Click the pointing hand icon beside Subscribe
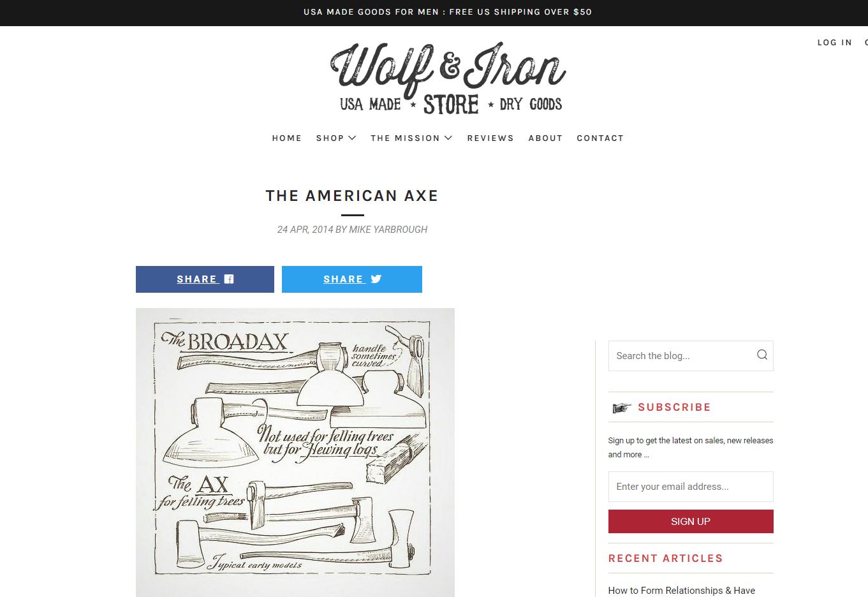Screen dimensions: 868x597 (621, 408)
